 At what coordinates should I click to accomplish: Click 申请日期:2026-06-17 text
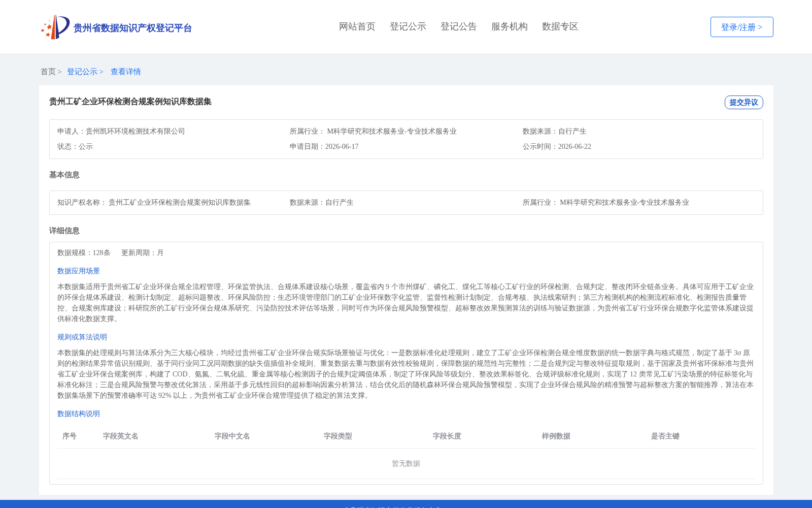click(x=324, y=146)
